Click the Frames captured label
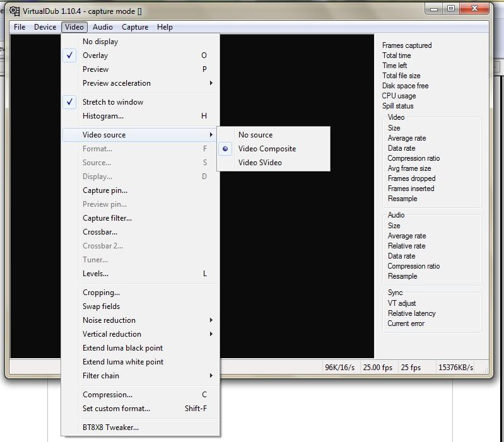This screenshot has height=442, width=504. click(x=407, y=45)
